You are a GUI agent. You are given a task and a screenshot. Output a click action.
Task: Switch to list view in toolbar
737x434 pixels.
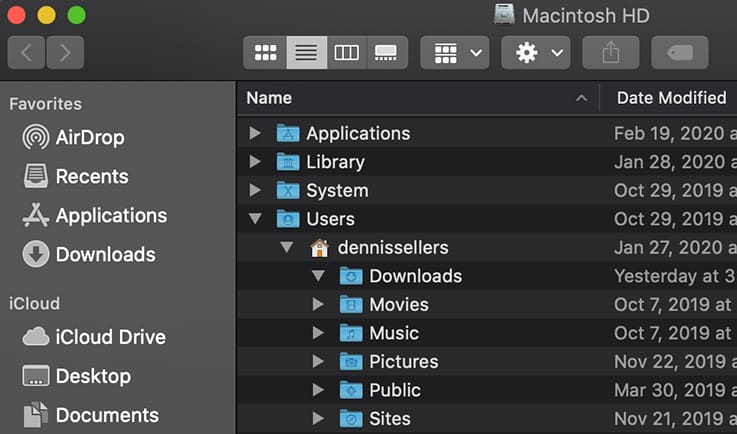(306, 53)
